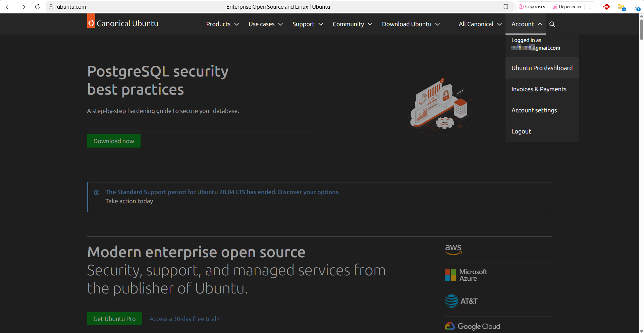Viewport: 644px width, 333px height.
Task: Click the Canonical Ubuntu logo
Action: point(122,23)
